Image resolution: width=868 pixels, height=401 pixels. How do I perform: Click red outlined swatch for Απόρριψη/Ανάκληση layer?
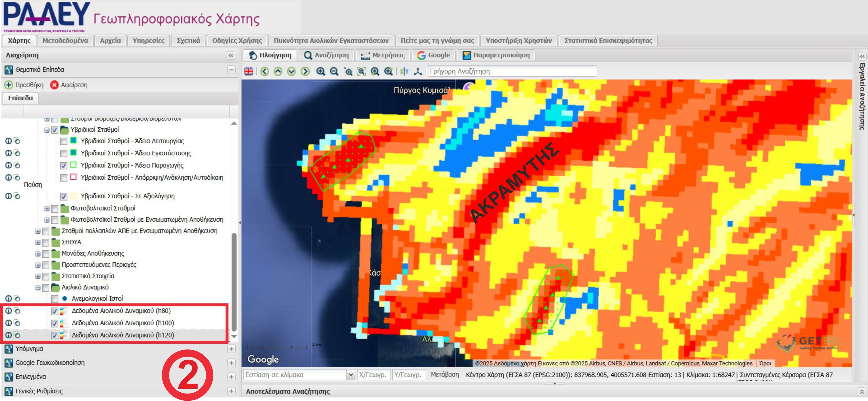pyautogui.click(x=73, y=177)
